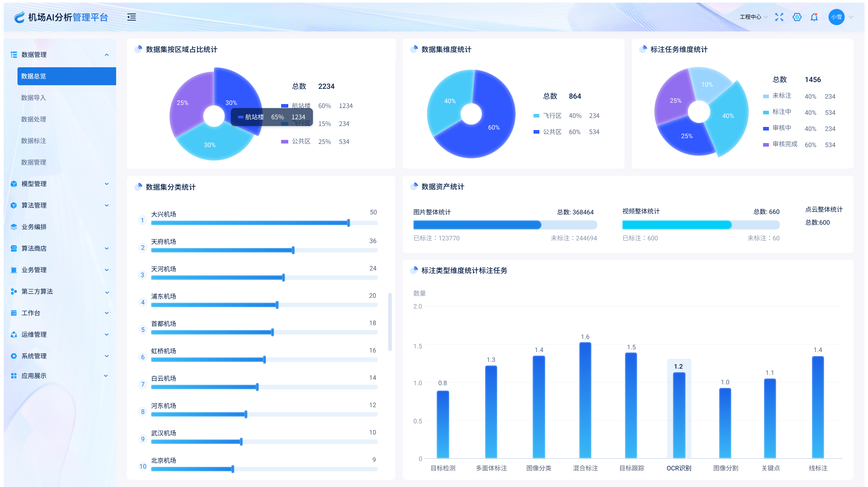The width and height of the screenshot is (868, 487).
Task: Toggle the 飞行区 legend swatch
Action: click(536, 116)
